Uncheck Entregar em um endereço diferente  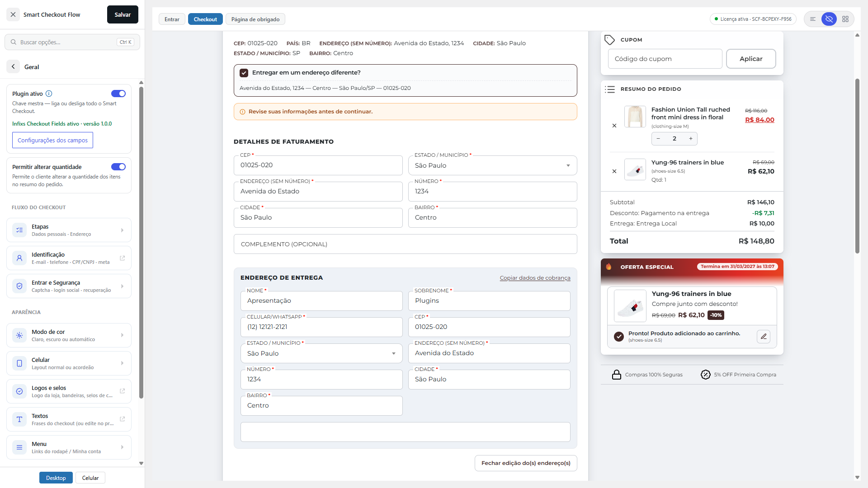(x=244, y=73)
